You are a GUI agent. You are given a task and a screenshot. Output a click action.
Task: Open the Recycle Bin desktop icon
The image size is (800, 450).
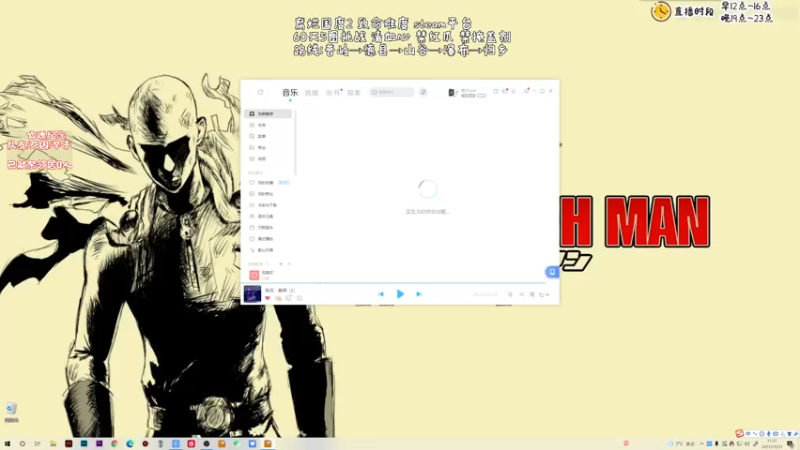[11, 412]
